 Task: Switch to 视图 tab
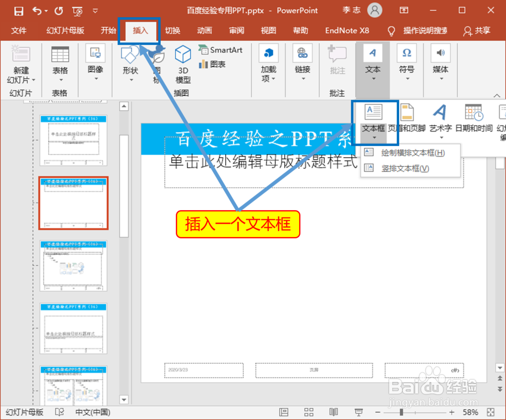point(269,31)
